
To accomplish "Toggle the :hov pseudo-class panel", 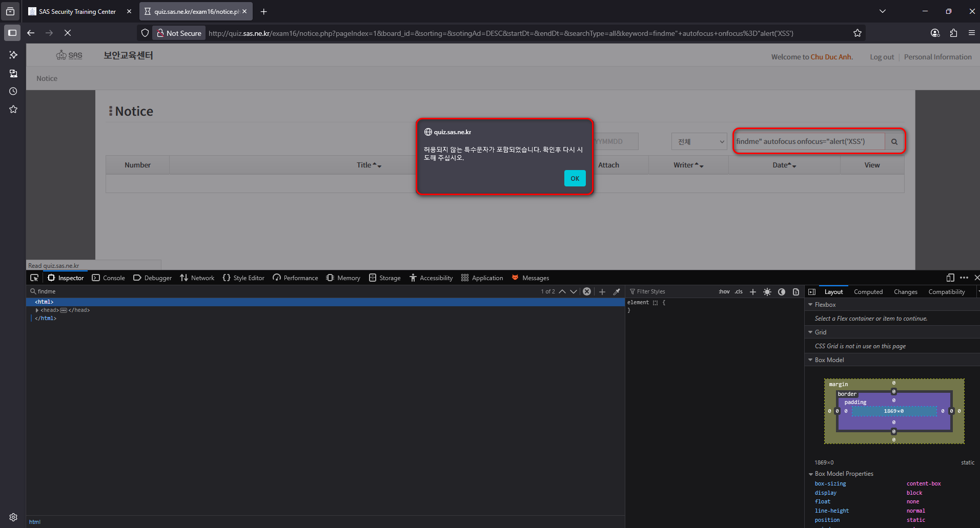I will click(724, 291).
